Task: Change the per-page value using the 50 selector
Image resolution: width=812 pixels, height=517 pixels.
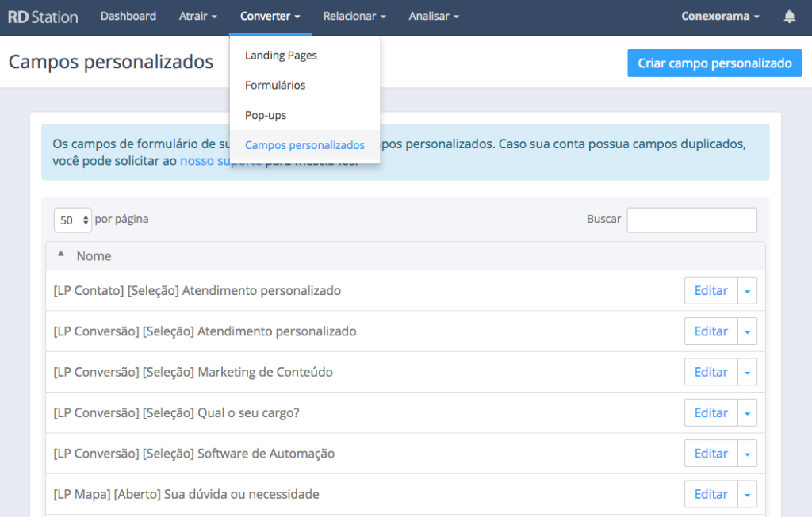Action: 72,220
